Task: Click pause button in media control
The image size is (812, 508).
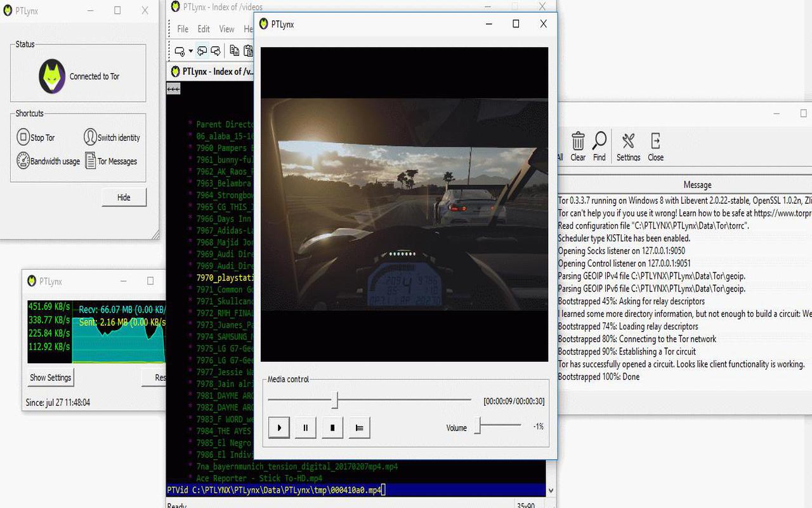Action: (305, 427)
